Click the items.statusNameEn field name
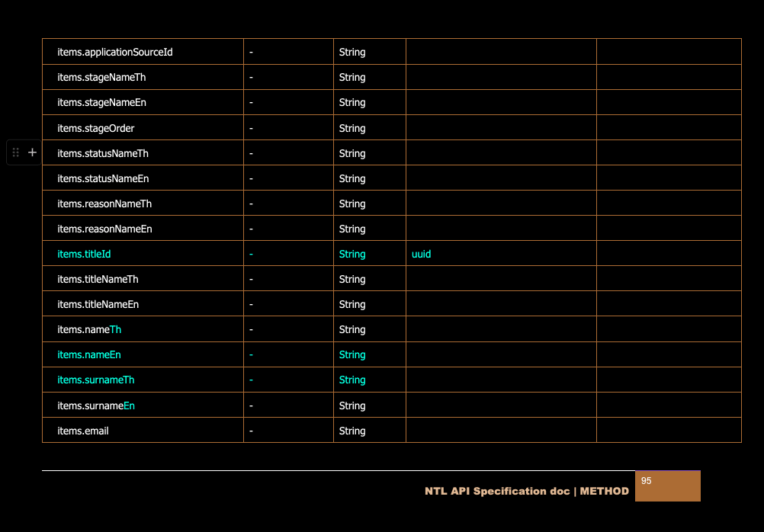Screen dimensions: 764x532 pyautogui.click(x=103, y=179)
